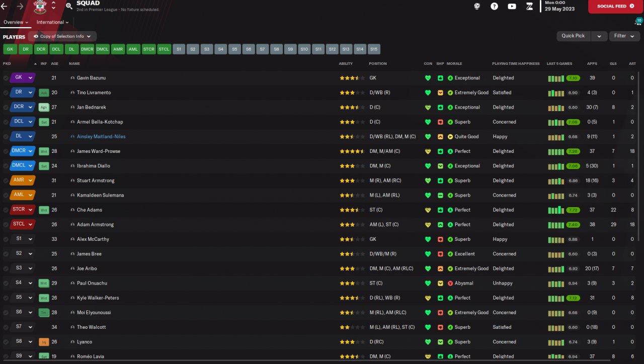
Task: Click last 5 games form bars for Che Adams
Action: click(555, 210)
